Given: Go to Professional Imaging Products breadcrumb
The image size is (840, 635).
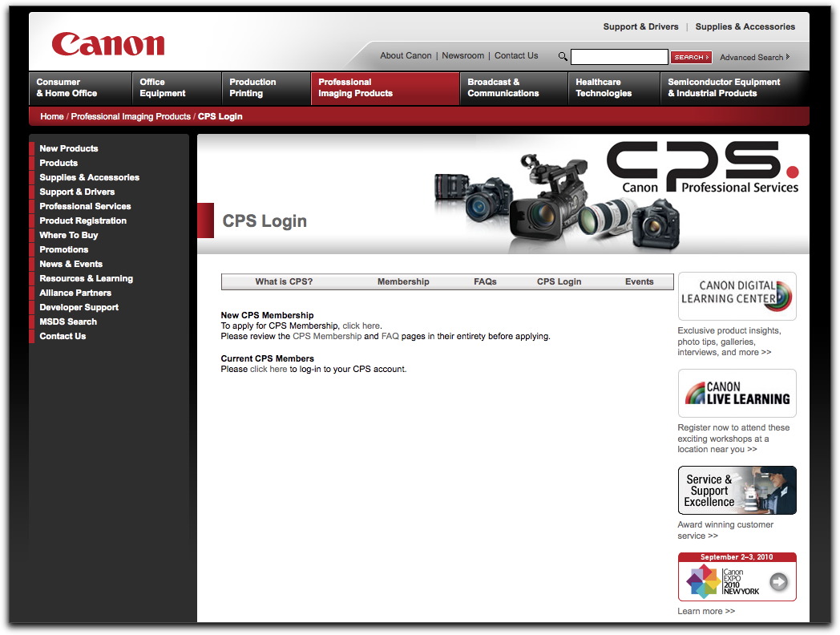Looking at the screenshot, I should (x=131, y=117).
